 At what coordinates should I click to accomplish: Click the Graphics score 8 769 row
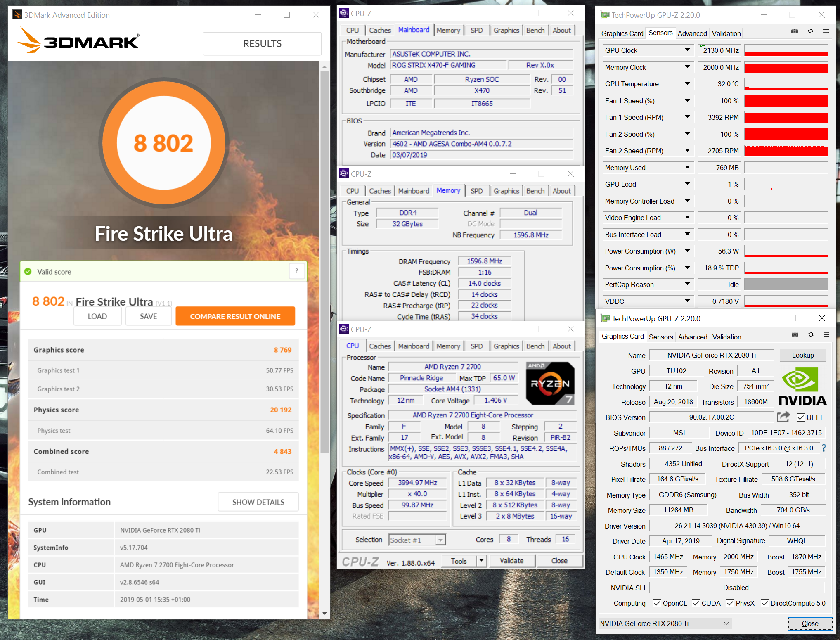click(x=163, y=350)
